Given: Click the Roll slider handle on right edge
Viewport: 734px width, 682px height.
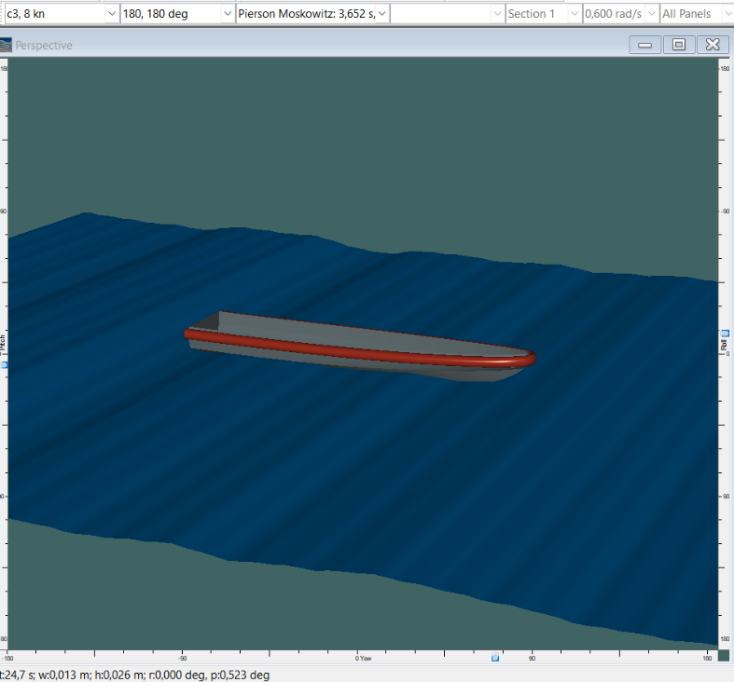Looking at the screenshot, I should (x=725, y=332).
